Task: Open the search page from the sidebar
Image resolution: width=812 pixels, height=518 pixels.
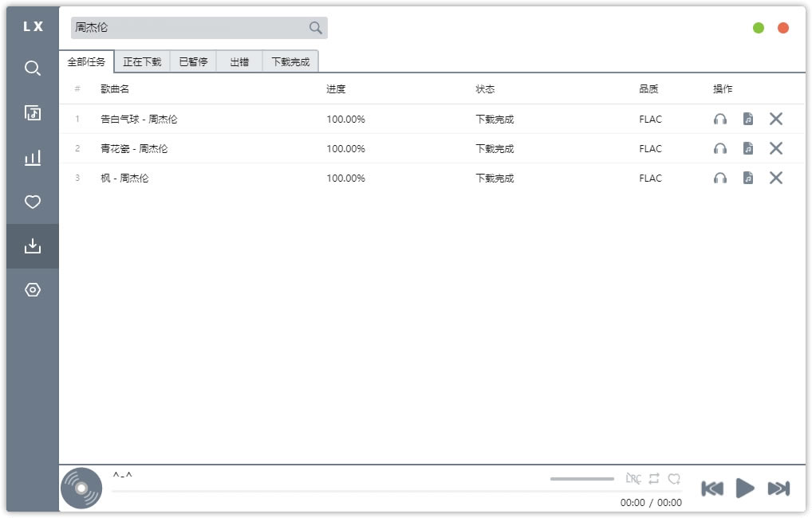Action: [32, 69]
